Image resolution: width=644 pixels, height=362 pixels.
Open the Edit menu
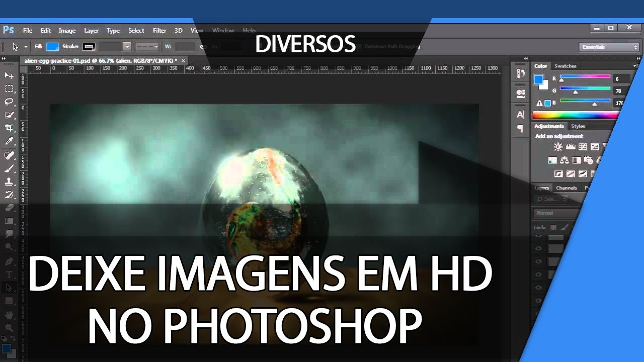46,31
